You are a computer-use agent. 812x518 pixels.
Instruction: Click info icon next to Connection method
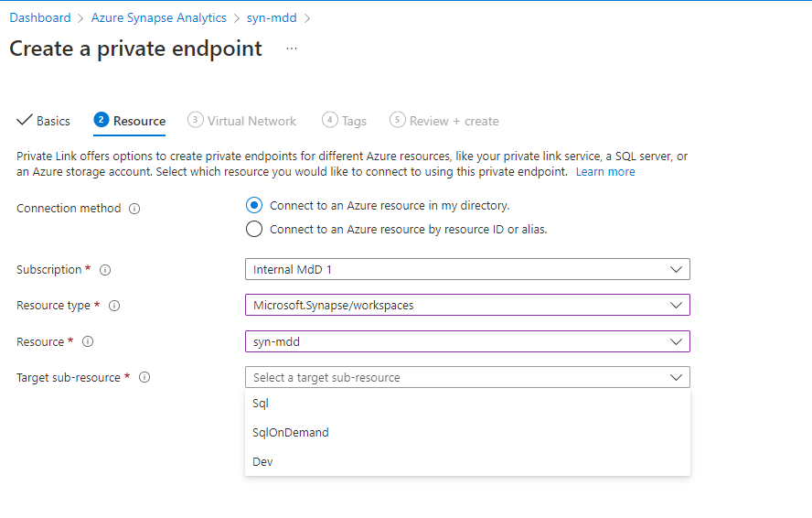(x=134, y=209)
